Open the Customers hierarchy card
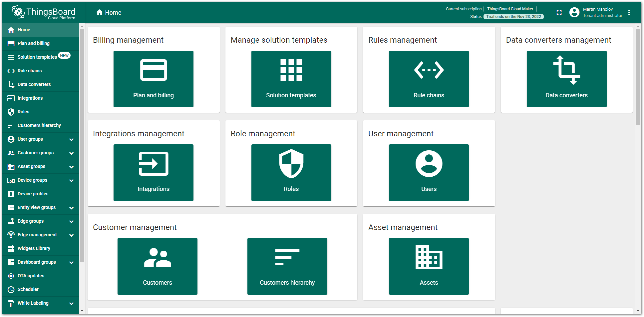Image resolution: width=644 pixels, height=317 pixels. pyautogui.click(x=287, y=266)
